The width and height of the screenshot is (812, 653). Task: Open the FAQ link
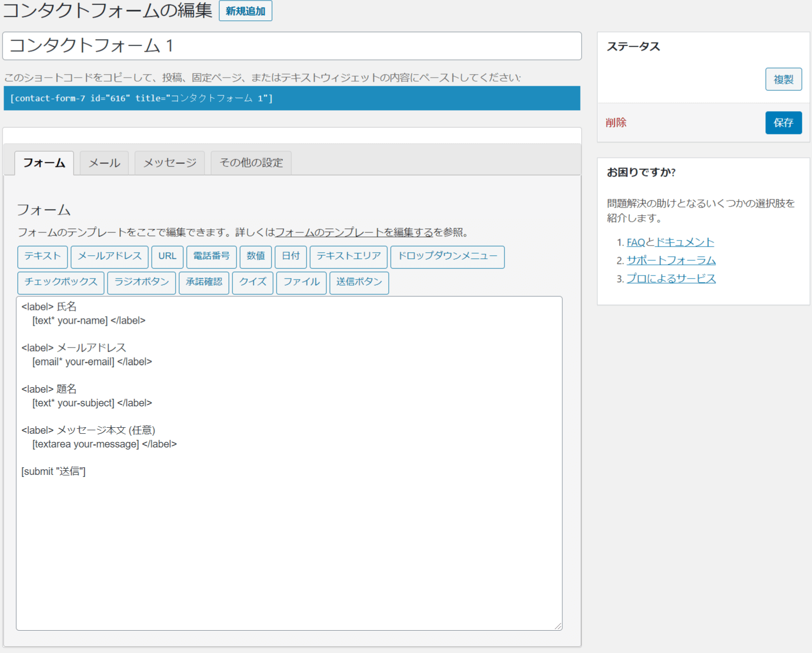pyautogui.click(x=636, y=243)
